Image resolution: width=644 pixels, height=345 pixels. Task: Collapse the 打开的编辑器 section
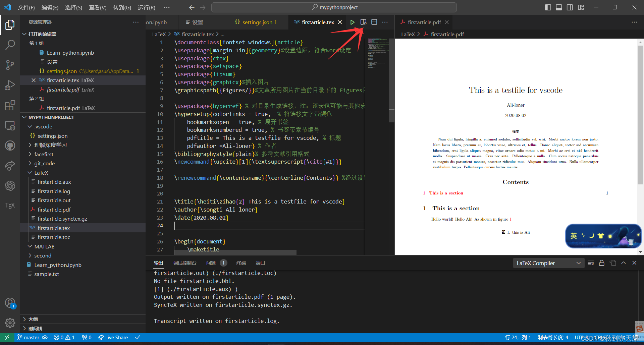[x=83, y=34]
